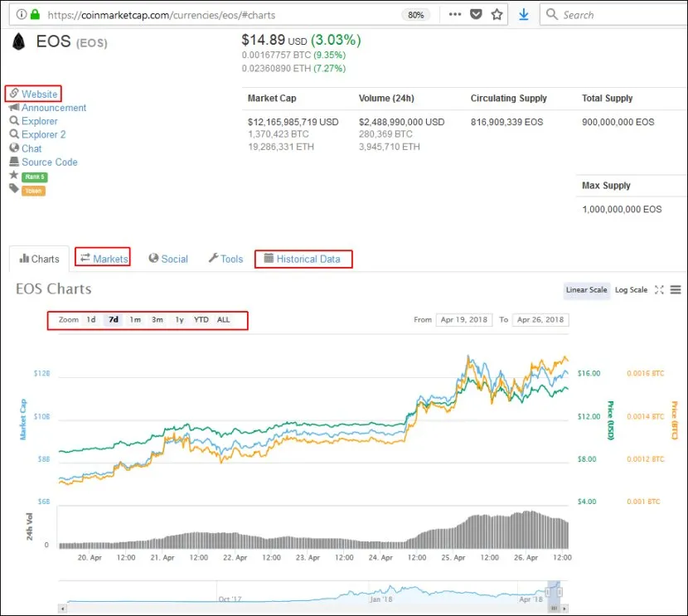The width and height of the screenshot is (688, 616).
Task: Switch to the Social tab
Action: 168,259
